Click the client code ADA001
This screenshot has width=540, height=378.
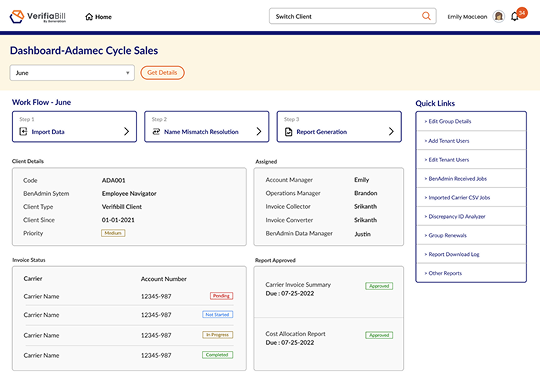pos(113,180)
